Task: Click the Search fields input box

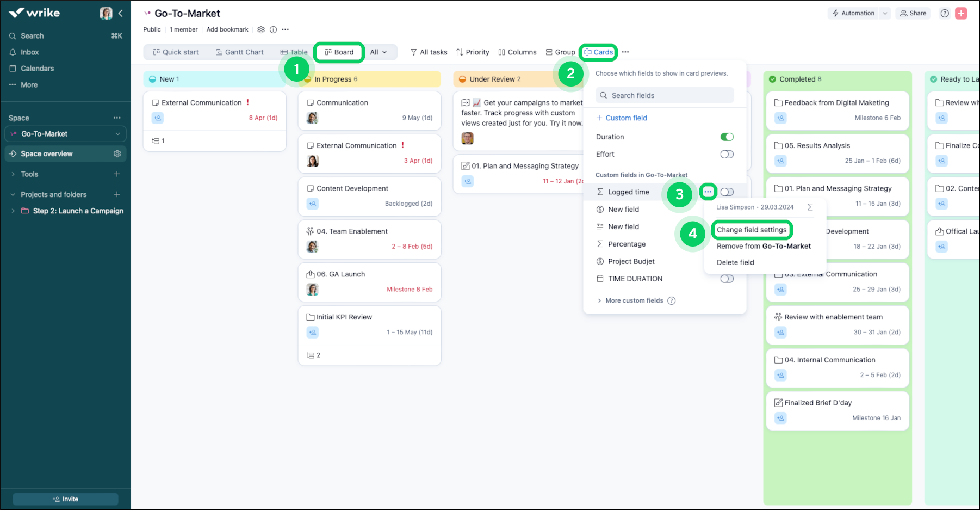Action: click(665, 95)
